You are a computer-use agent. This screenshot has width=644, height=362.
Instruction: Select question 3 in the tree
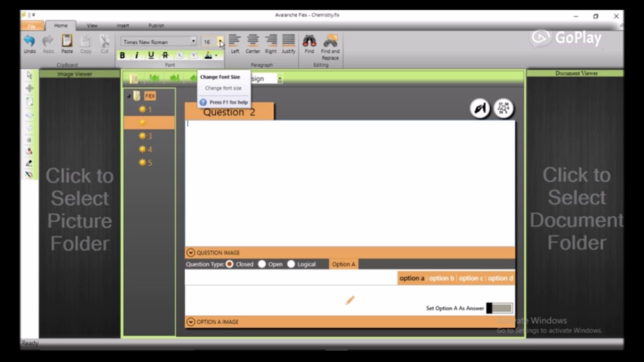[x=145, y=136]
